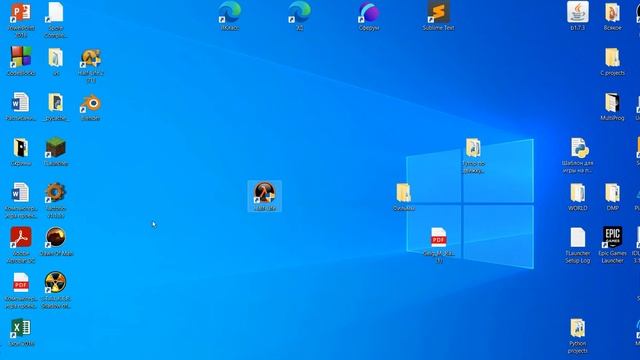Image resolution: width=640 pixels, height=360 pixels.
Task: Click the DMP folder
Action: pos(612,197)
